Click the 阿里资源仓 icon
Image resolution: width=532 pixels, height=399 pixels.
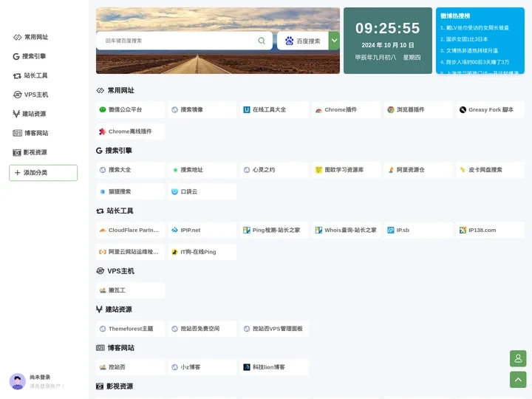(391, 170)
